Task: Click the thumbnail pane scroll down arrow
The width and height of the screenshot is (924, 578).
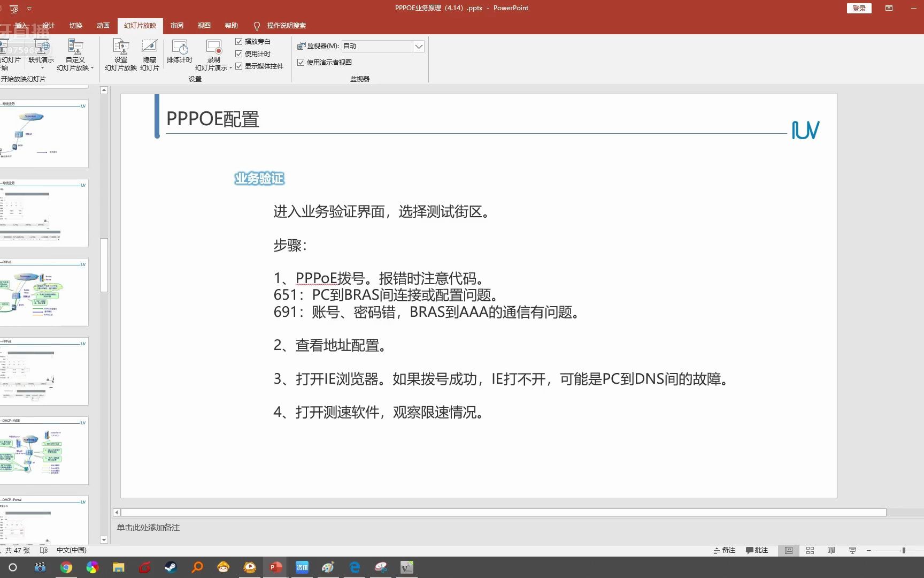Action: tap(104, 540)
